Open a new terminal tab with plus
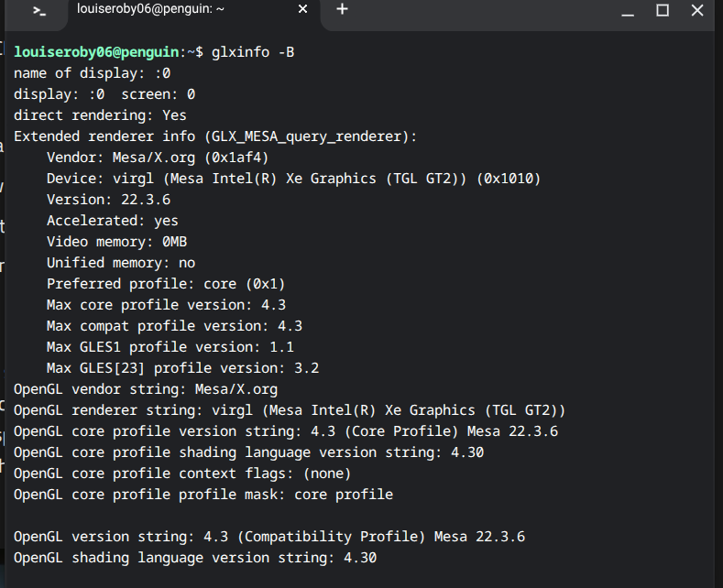Image resolution: width=723 pixels, height=588 pixels. point(342,9)
